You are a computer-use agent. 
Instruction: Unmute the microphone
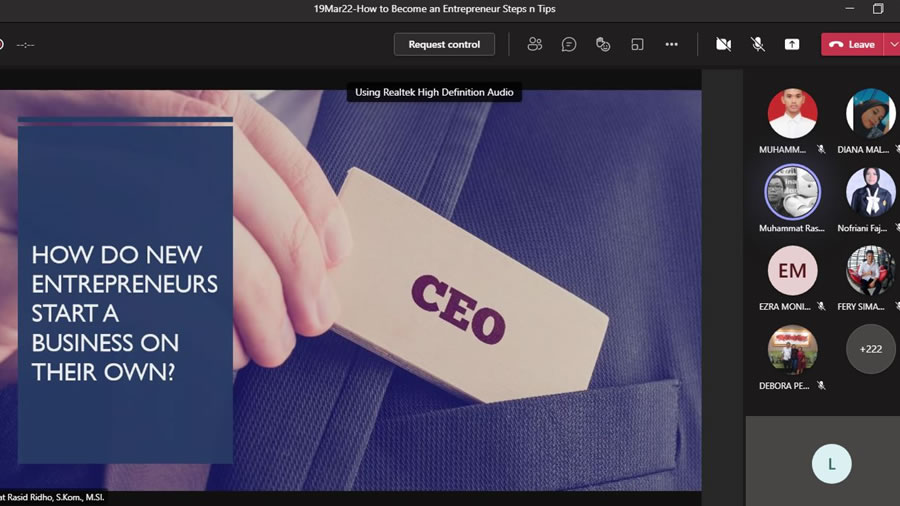pyautogui.click(x=758, y=44)
